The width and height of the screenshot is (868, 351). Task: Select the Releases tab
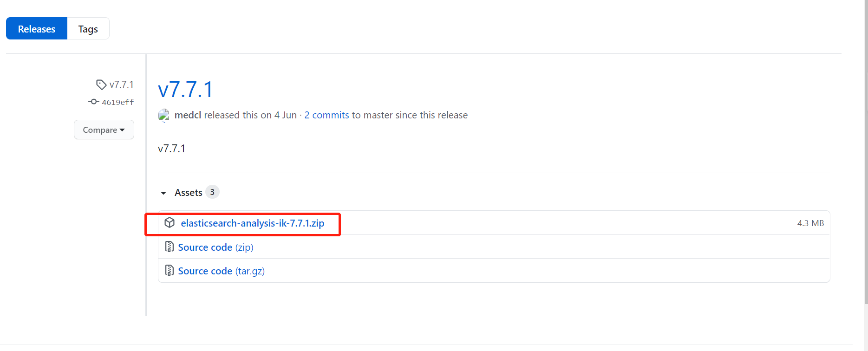[x=37, y=29]
